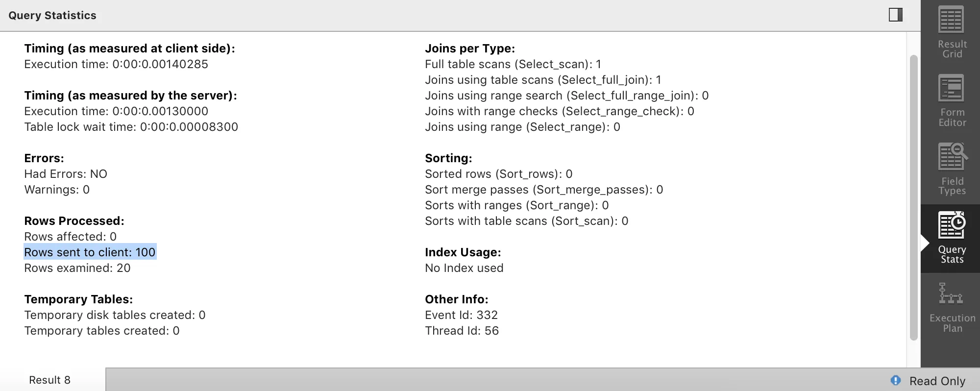Click the No Index used text

click(464, 268)
